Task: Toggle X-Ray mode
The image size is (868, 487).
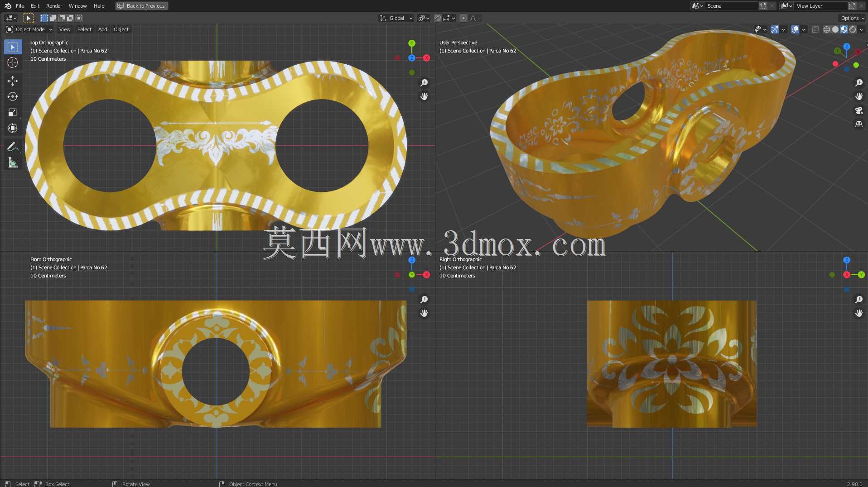Action: [815, 29]
